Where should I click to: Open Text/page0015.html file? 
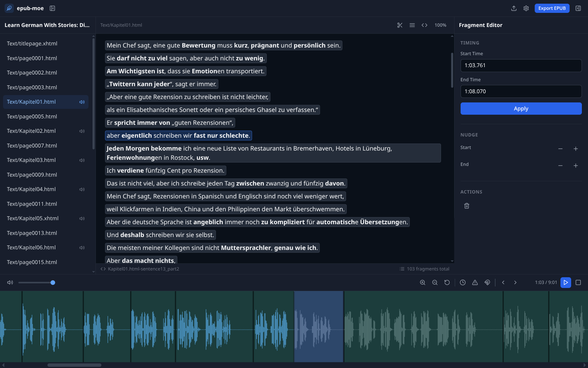[x=46, y=262]
